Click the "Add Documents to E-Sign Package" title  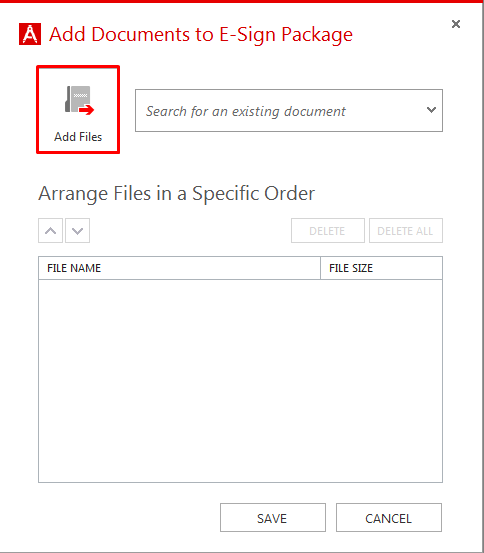201,35
